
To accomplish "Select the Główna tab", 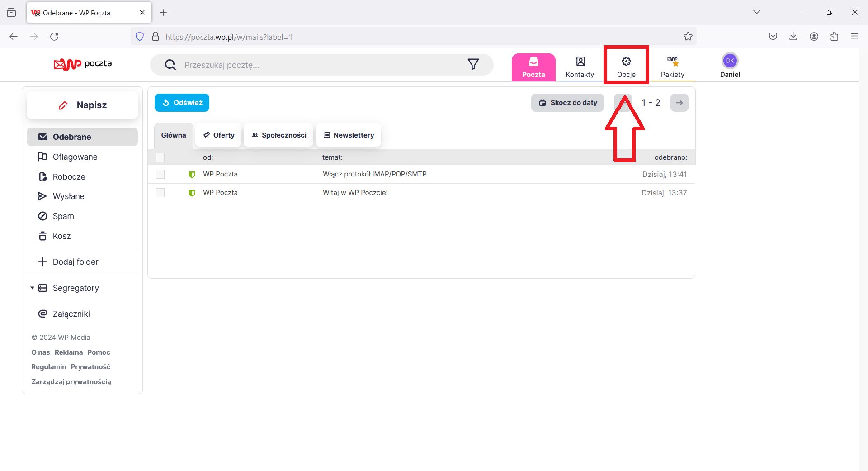I will [x=174, y=135].
